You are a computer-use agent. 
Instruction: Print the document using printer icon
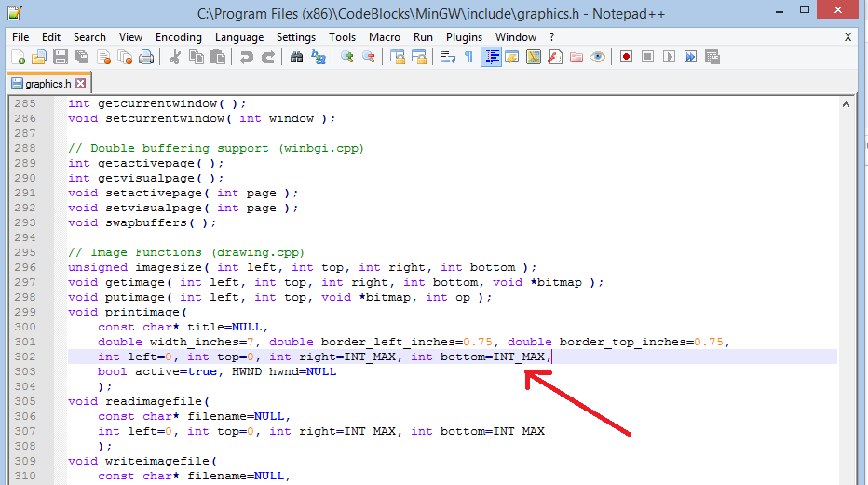click(x=146, y=57)
